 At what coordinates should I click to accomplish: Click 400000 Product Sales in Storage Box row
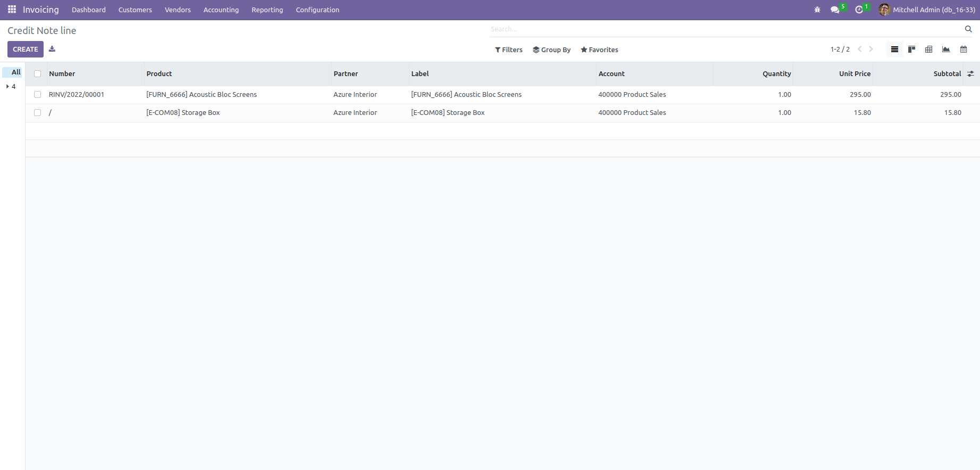click(x=632, y=113)
